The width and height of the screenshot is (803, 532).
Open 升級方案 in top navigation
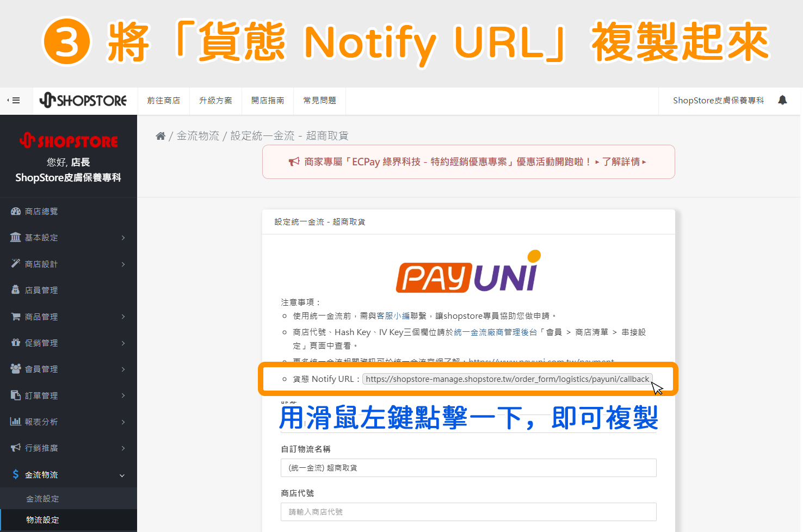click(x=215, y=101)
